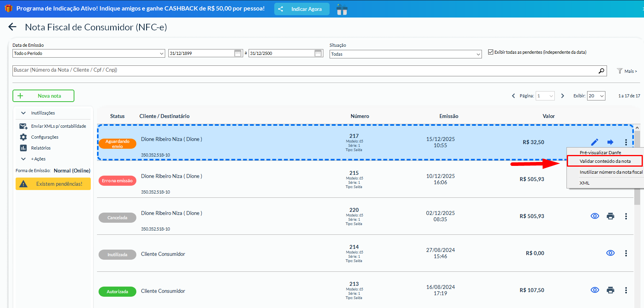Print the cancelled note 220

click(610, 216)
